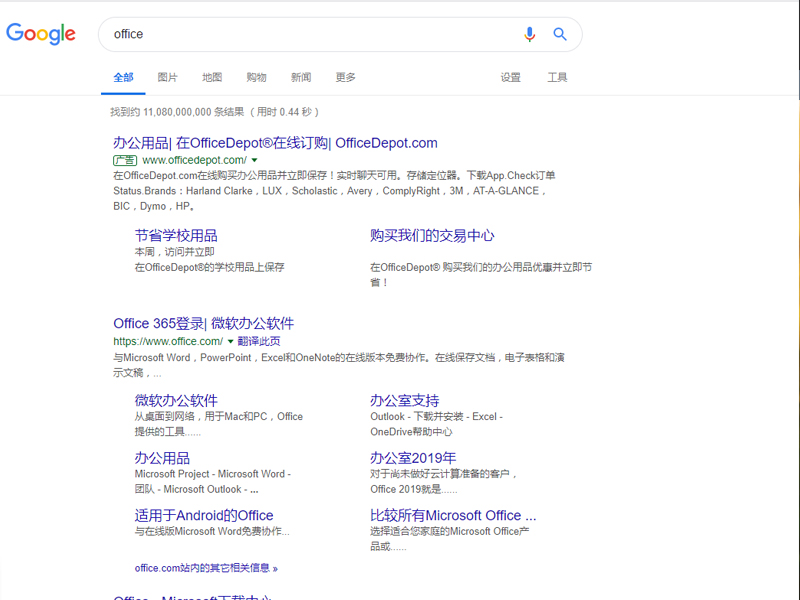Expand the 更多 menu
800x600 pixels.
pos(346,77)
